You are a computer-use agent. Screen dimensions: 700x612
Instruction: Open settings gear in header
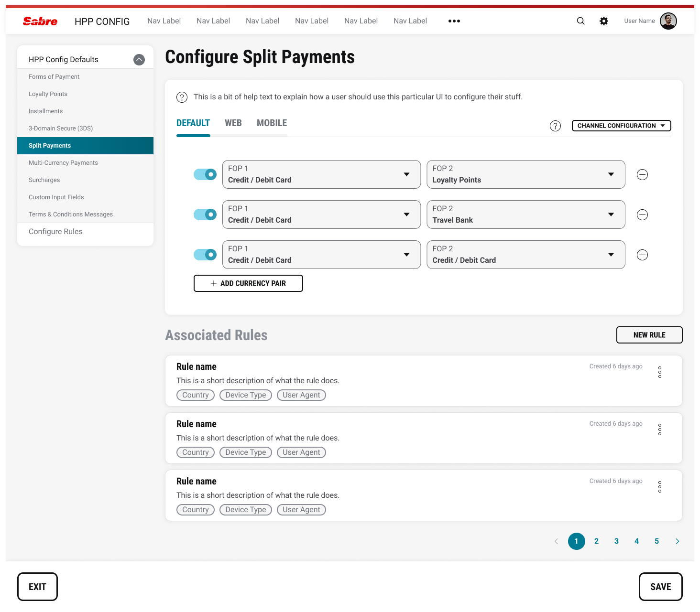[x=604, y=21]
